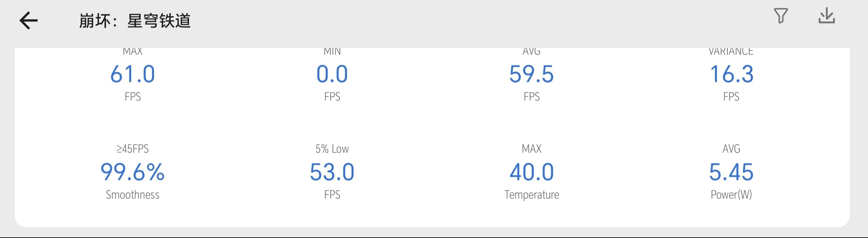Tap the 40.0 max temperature value
868x238 pixels.
point(531,172)
